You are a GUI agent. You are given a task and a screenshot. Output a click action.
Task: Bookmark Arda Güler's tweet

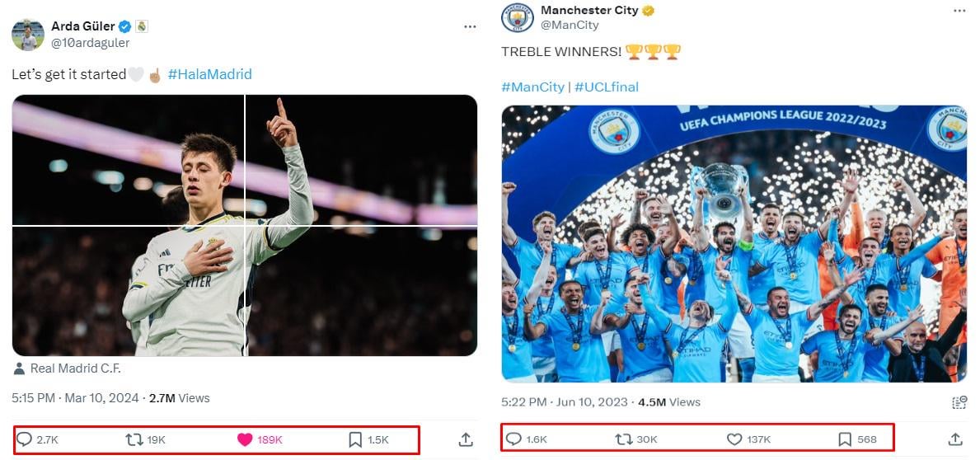355,439
